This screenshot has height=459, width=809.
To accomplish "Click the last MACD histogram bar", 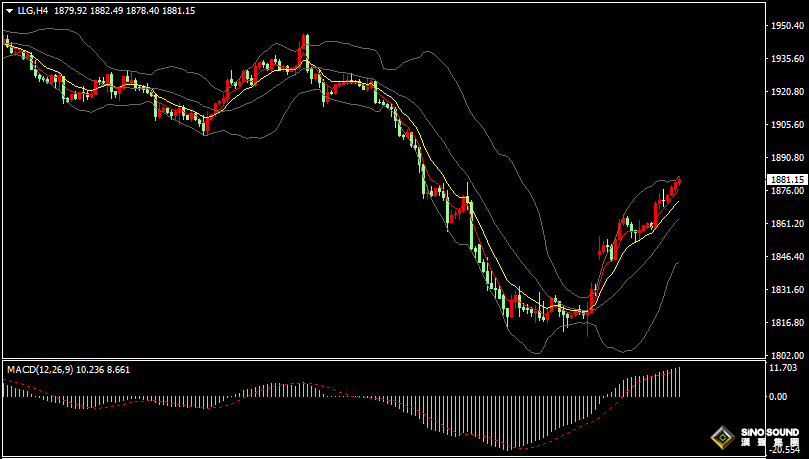I will pos(679,382).
